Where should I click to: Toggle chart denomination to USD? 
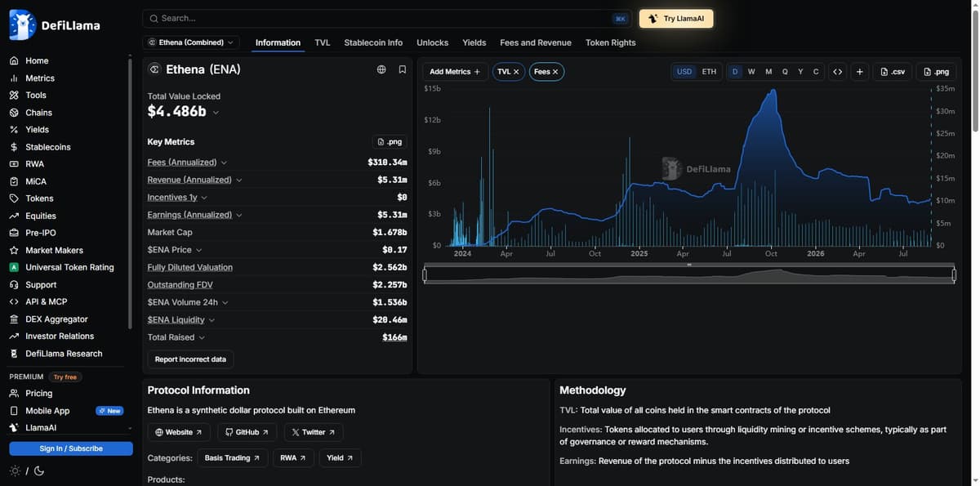click(x=684, y=72)
